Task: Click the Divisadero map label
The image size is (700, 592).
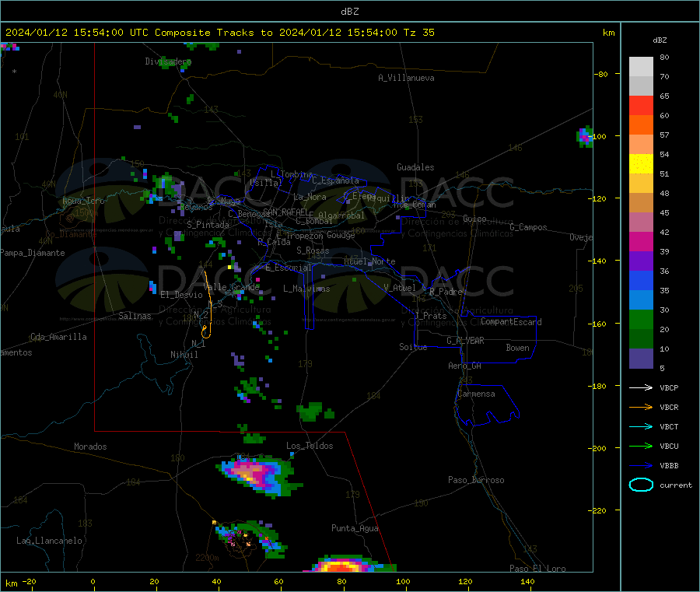Action: point(168,61)
